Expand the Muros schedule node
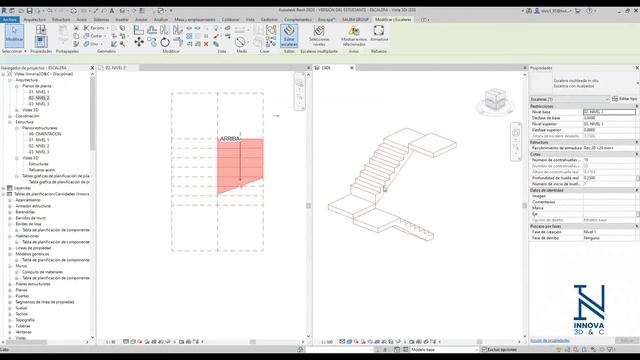 click(10, 266)
